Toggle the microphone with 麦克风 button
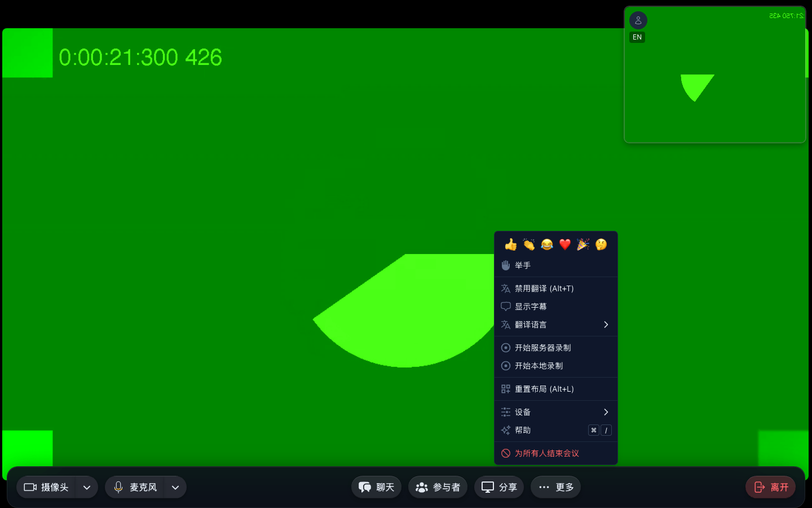This screenshot has width=812, height=508. pyautogui.click(x=135, y=487)
